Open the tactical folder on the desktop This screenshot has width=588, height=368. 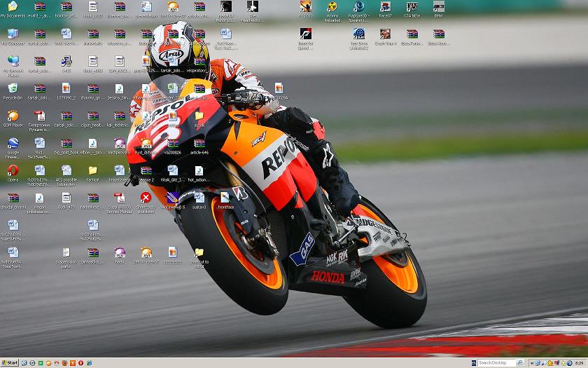pyautogui.click(x=92, y=171)
